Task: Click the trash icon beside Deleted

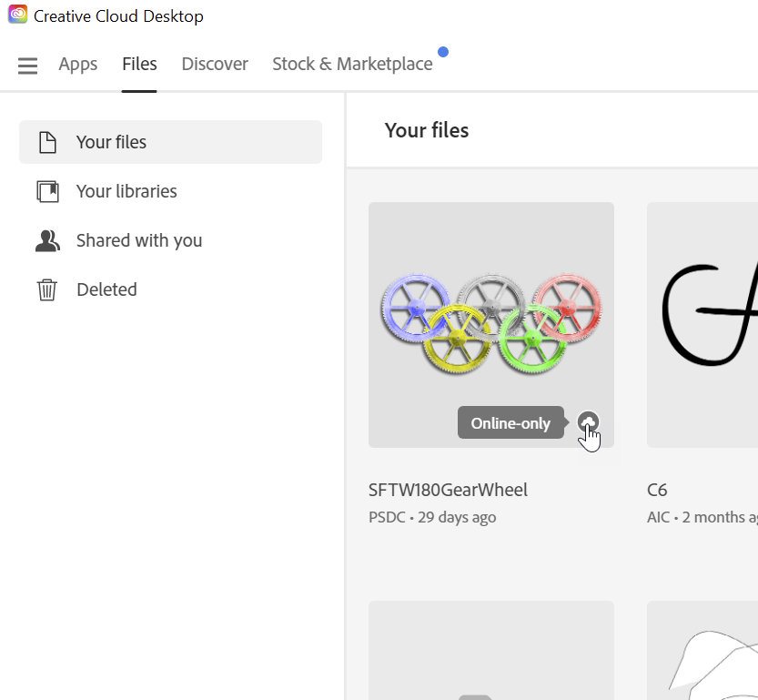Action: point(46,289)
